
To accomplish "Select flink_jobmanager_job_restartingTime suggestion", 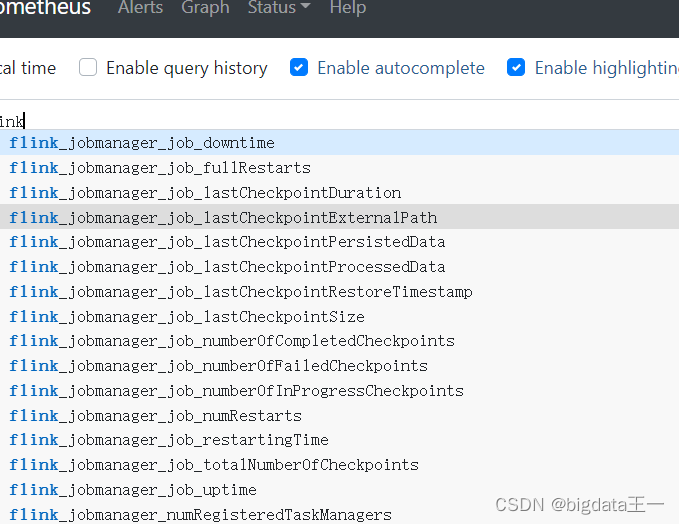I will [340, 440].
